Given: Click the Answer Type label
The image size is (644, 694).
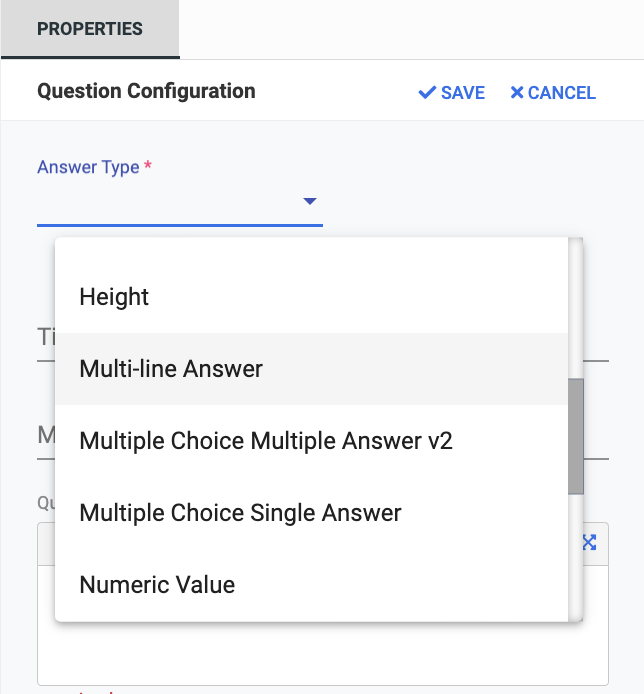Looking at the screenshot, I should click(88, 167).
